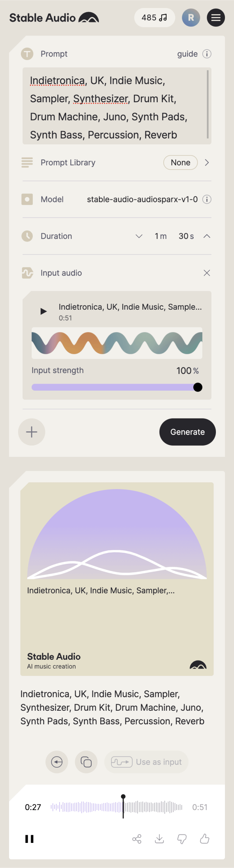Expand Prompt Library with the chevron
234x868 pixels.
207,162
